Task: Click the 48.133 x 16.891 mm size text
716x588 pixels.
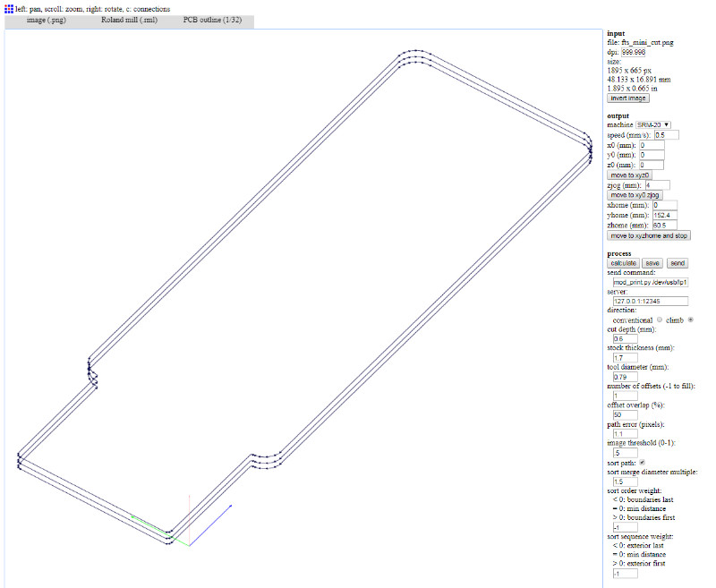Action: (x=639, y=80)
